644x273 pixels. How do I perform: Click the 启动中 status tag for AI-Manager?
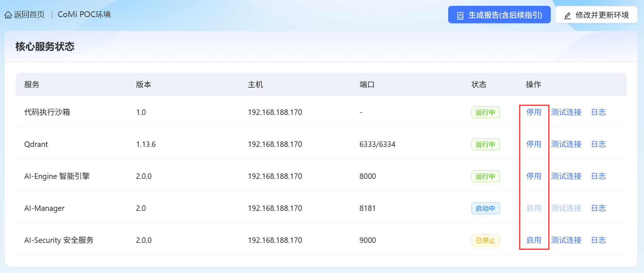pos(485,208)
